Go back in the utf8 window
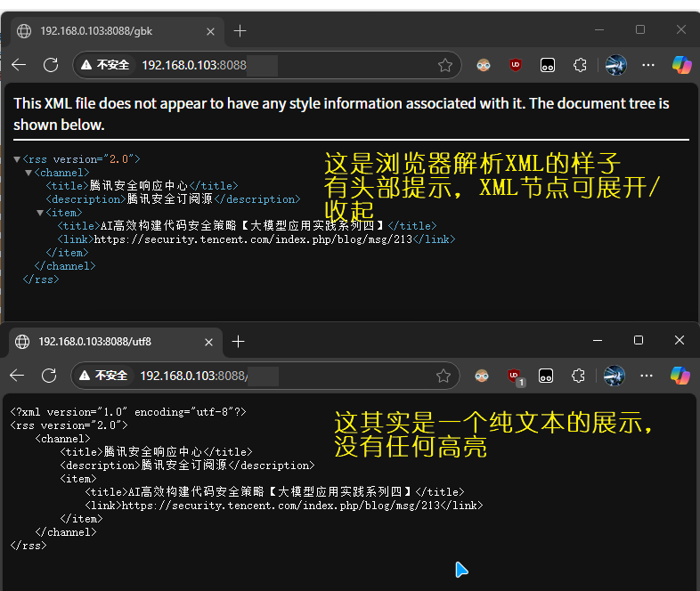The width and height of the screenshot is (700, 591). coord(17,376)
